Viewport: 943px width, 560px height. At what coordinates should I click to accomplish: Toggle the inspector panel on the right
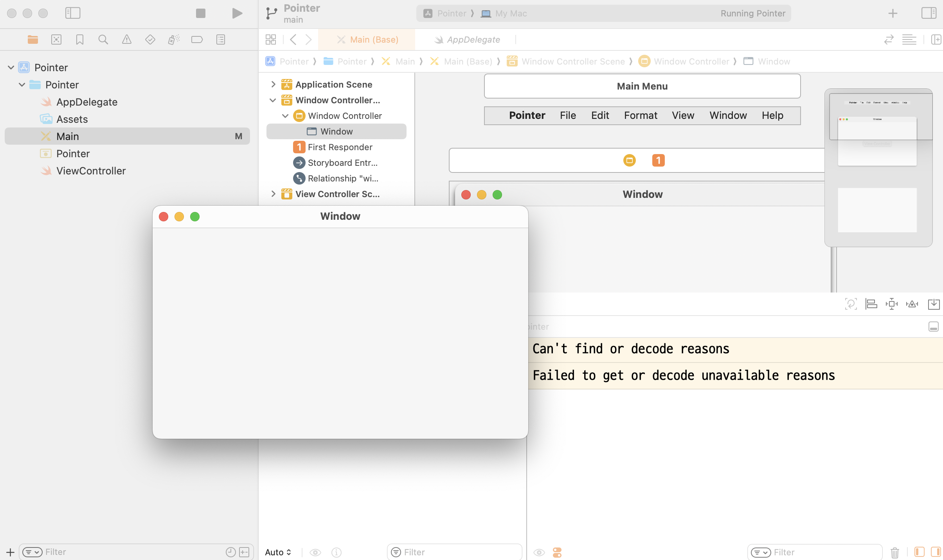tap(929, 13)
